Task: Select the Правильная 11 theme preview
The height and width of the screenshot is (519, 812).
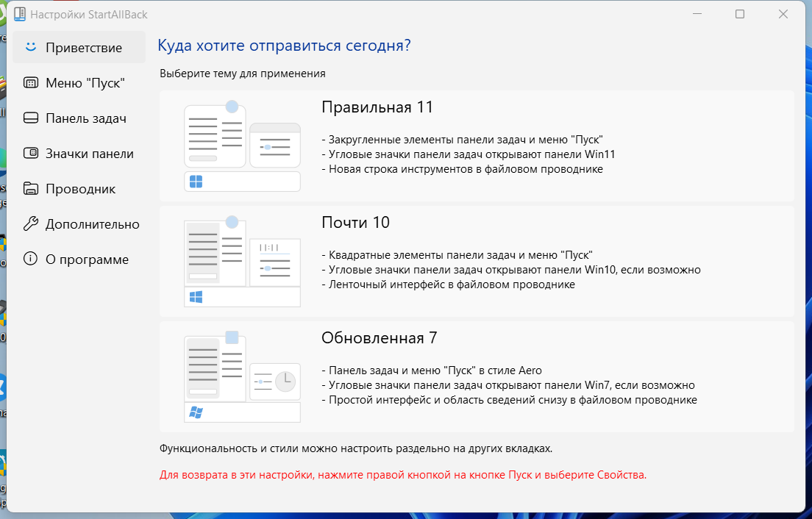Action: coord(243,146)
